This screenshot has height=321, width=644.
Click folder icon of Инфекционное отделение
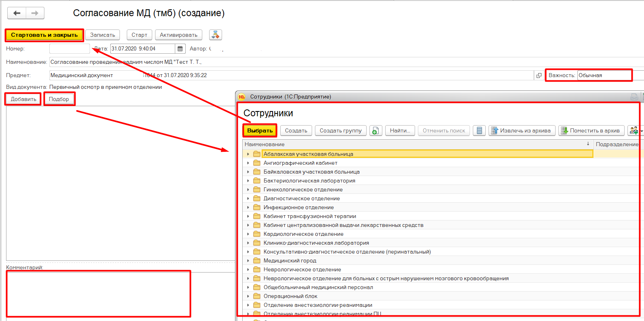[257, 207]
